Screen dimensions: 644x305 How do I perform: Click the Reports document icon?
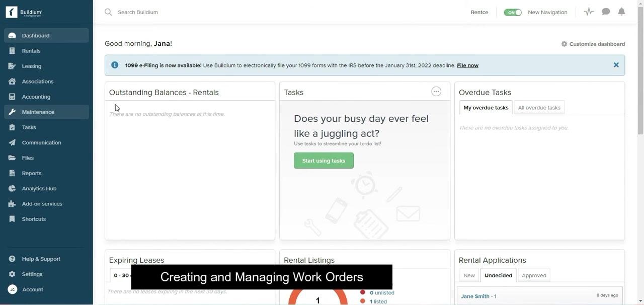(x=12, y=173)
